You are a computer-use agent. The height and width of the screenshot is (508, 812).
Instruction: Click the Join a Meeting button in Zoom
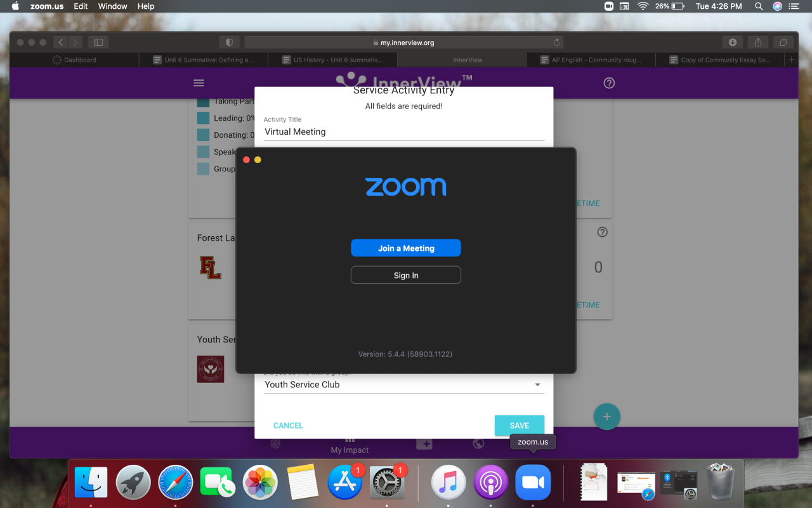point(406,248)
